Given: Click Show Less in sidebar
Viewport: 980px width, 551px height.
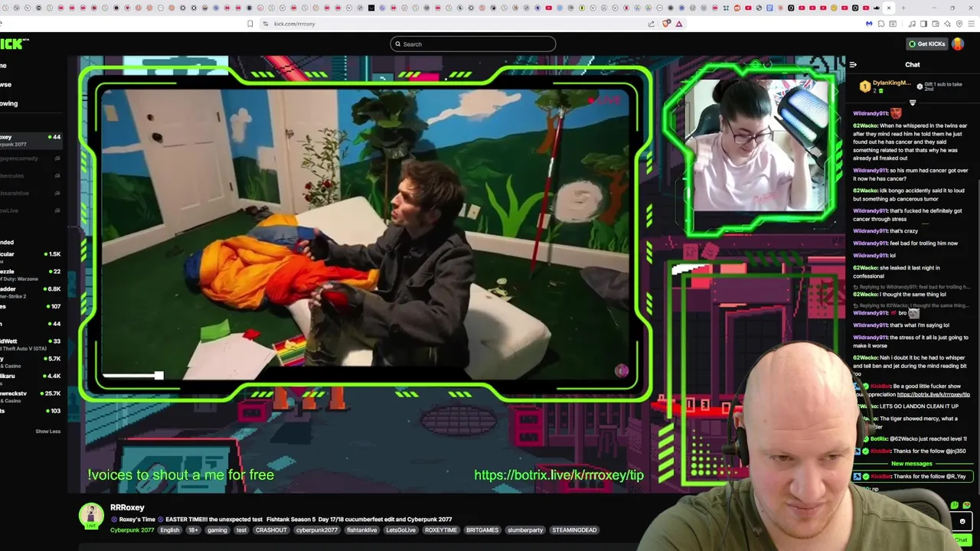Looking at the screenshot, I should [47, 432].
